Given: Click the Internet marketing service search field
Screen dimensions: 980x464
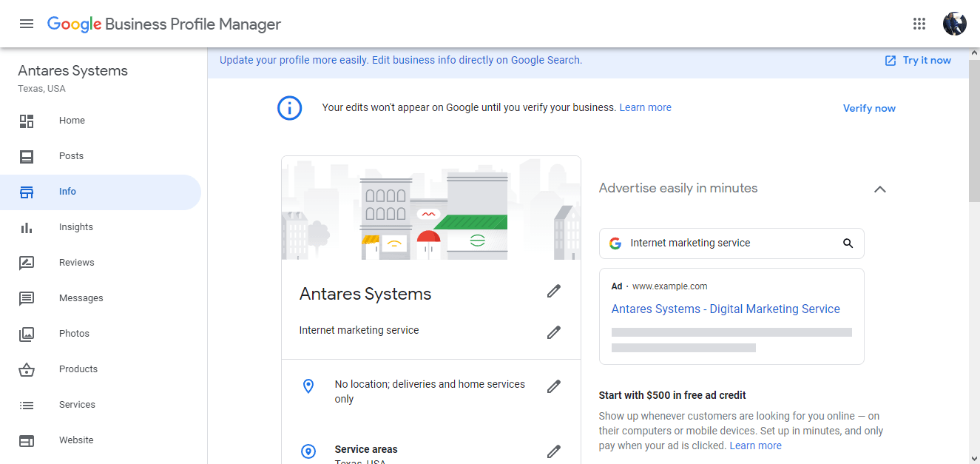Looking at the screenshot, I should tap(731, 243).
